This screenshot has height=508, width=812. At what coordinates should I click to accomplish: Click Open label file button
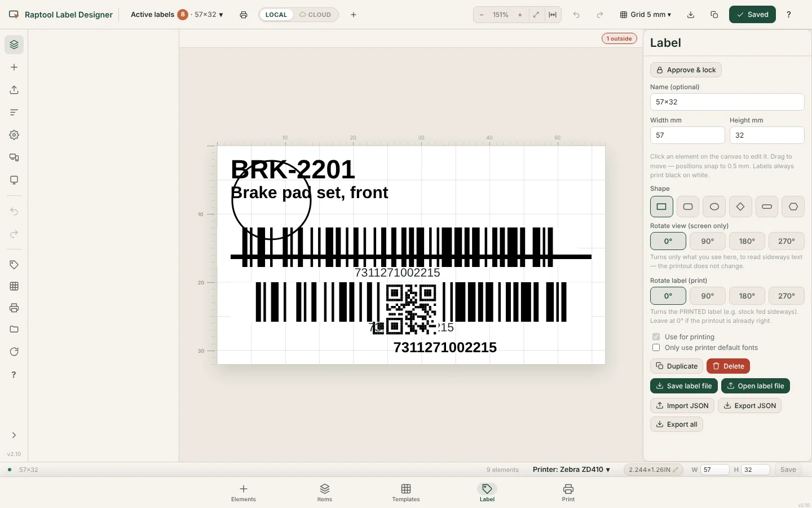[x=756, y=386]
